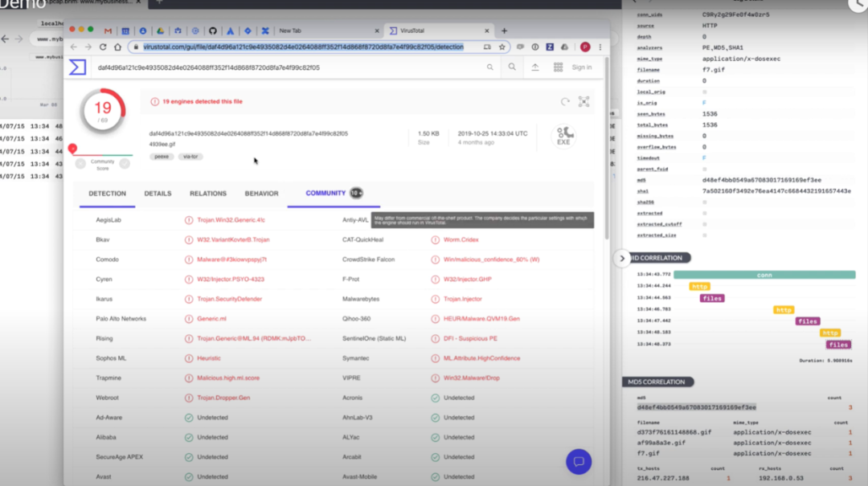The width and height of the screenshot is (868, 486).
Task: Click the search magnifier inside hash field
Action: (490, 67)
